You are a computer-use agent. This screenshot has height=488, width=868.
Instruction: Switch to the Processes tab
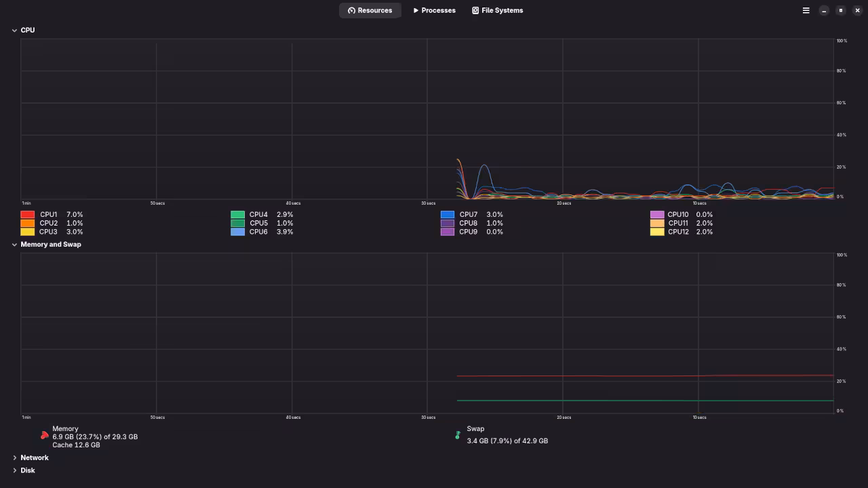click(434, 10)
